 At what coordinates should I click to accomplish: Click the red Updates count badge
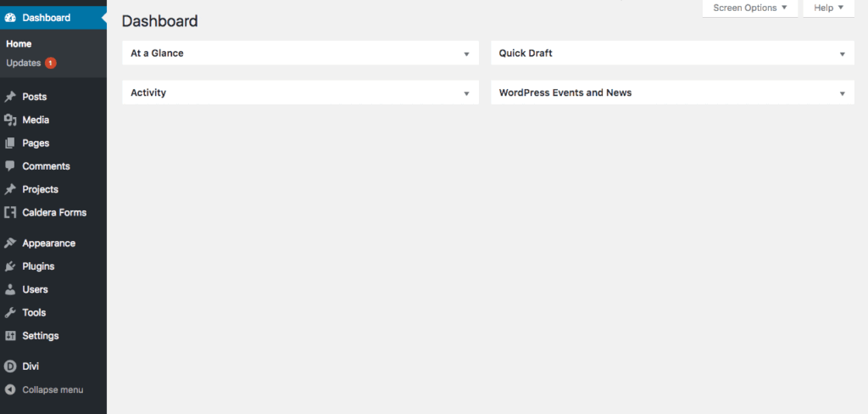click(50, 63)
